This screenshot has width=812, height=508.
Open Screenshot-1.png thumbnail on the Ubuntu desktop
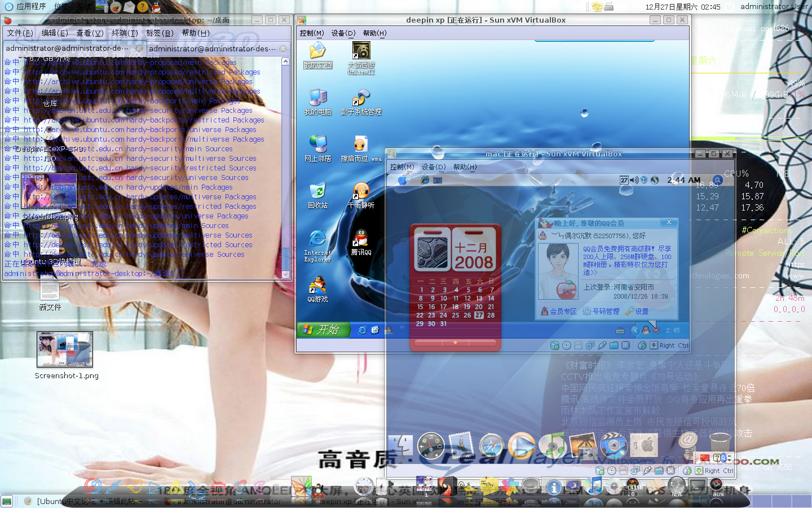[65, 355]
